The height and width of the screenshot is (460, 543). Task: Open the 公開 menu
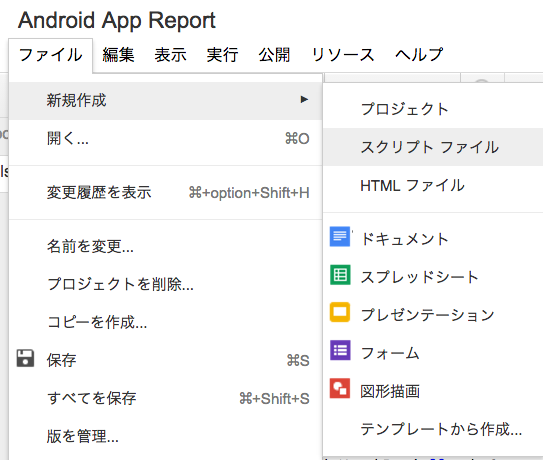274,55
